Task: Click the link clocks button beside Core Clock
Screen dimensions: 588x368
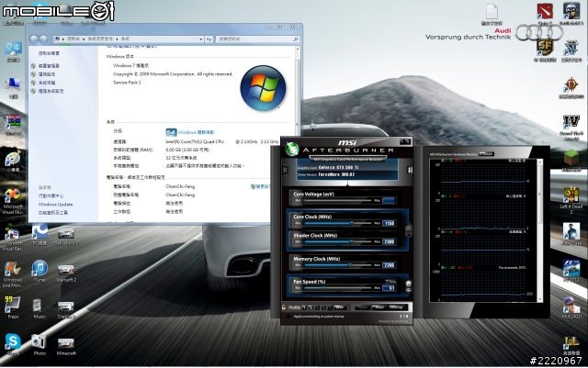Action: click(408, 229)
